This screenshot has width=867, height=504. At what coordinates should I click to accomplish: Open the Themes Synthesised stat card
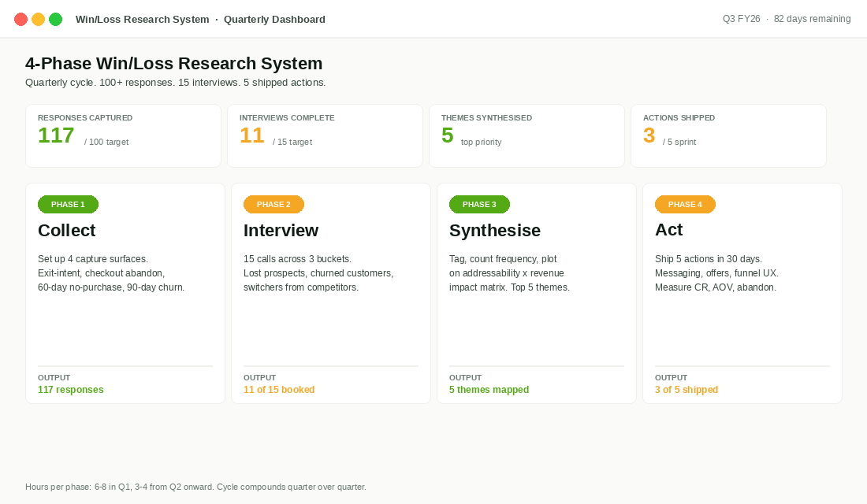click(527, 136)
